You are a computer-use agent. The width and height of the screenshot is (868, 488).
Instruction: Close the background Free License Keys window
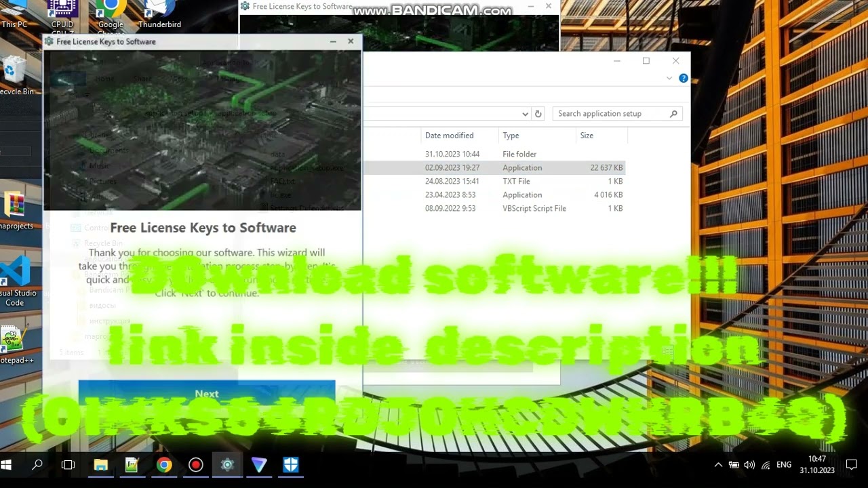click(x=549, y=7)
